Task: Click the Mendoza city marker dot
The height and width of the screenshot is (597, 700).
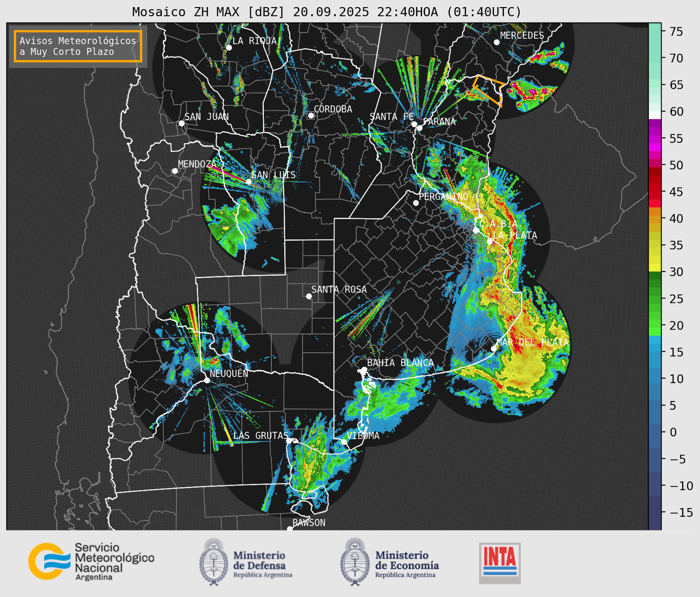Action: pos(175,171)
